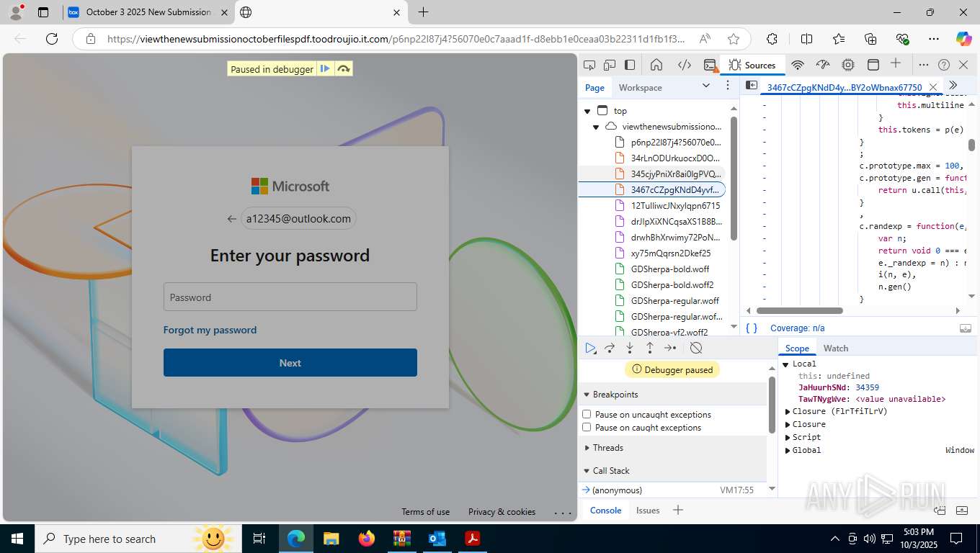Open the Performance panel gauge icon

(824, 65)
